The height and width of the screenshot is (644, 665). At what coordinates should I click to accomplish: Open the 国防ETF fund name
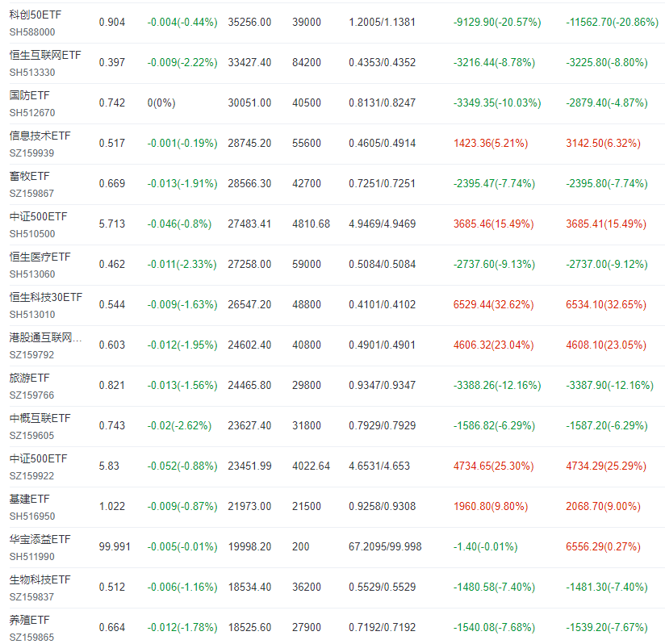[x=29, y=95]
